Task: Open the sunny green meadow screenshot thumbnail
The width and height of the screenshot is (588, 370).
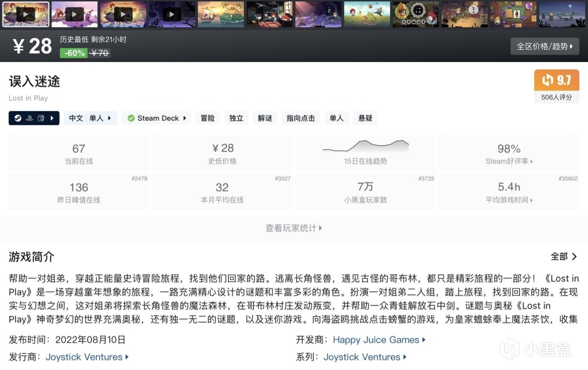Action: [367, 14]
